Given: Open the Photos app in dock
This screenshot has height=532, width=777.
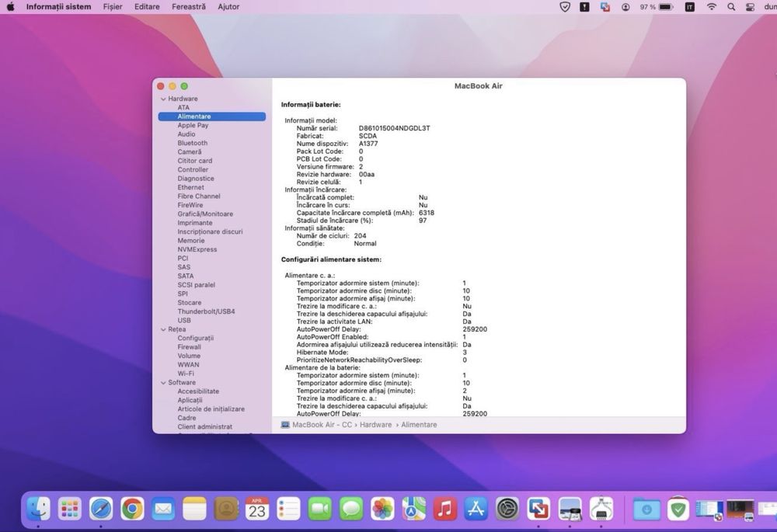Looking at the screenshot, I should (x=382, y=509).
